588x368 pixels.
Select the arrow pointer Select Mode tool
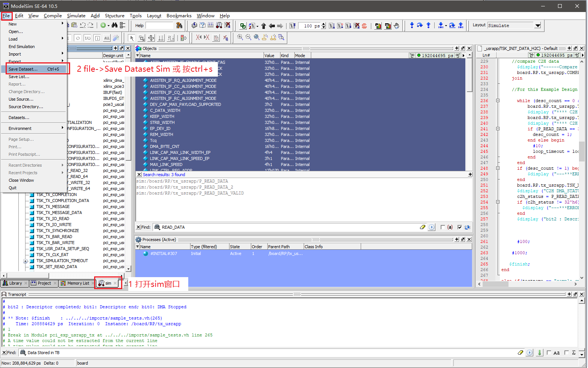(132, 38)
